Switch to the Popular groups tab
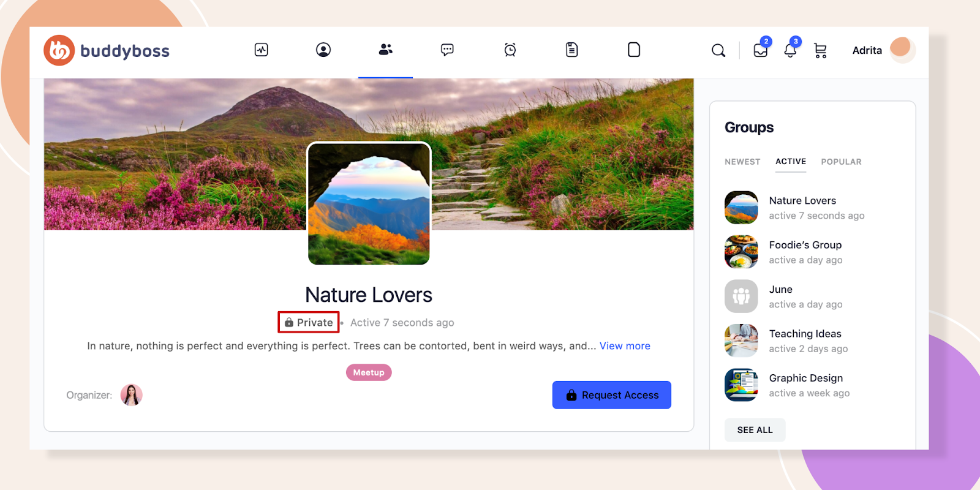Image resolution: width=980 pixels, height=490 pixels. [841, 162]
